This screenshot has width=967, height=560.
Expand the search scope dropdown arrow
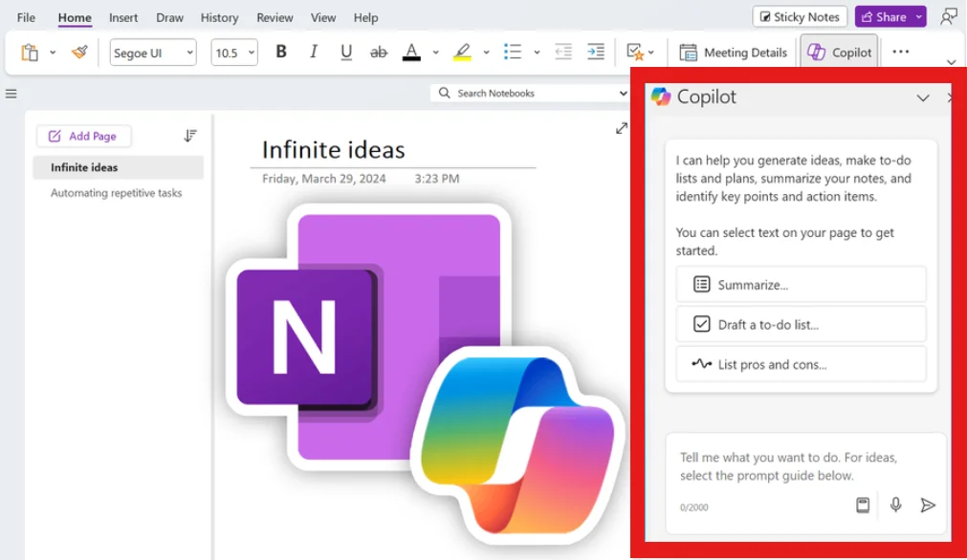[x=623, y=93]
